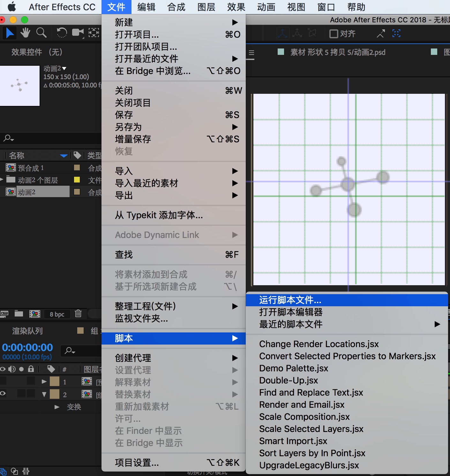Toggle the solo switch for layer 2
Screen dimensions: 450x476
tap(21, 394)
